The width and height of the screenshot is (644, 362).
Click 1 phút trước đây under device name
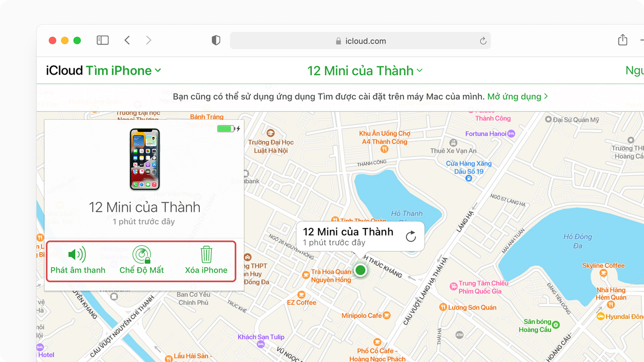[x=144, y=221]
